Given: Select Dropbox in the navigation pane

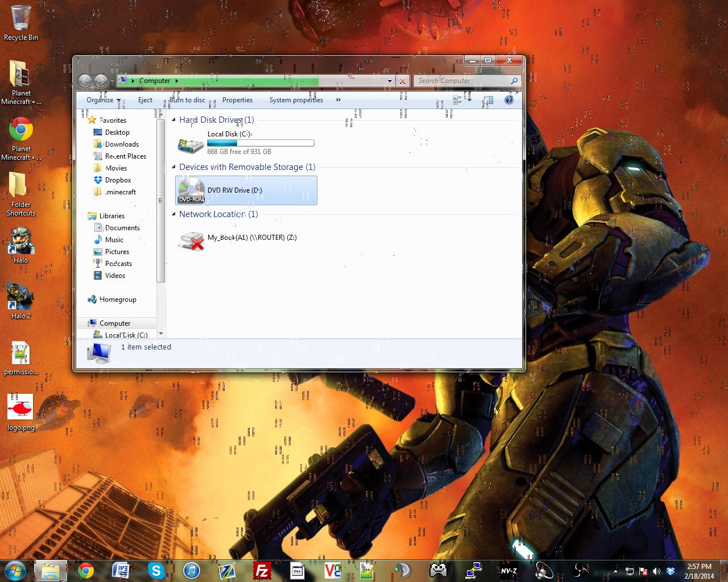Looking at the screenshot, I should tap(118, 180).
